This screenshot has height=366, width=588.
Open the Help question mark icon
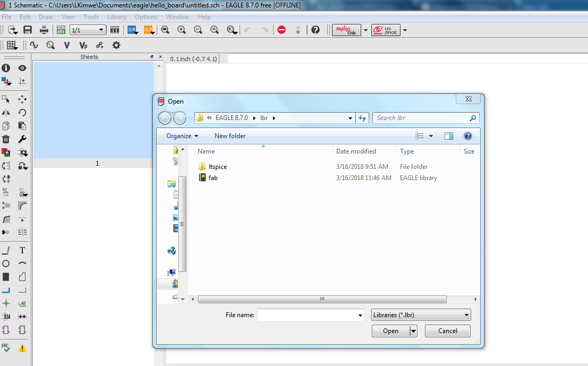point(316,30)
